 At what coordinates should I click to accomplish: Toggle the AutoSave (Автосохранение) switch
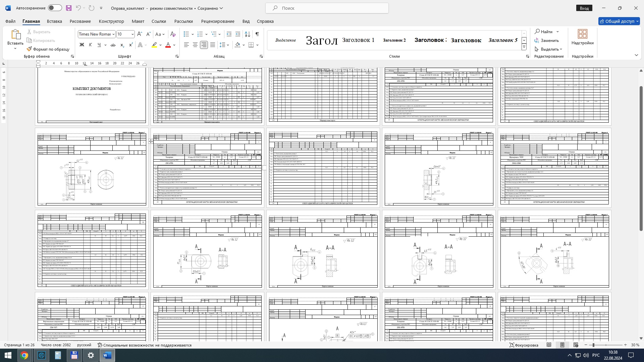pos(55,8)
